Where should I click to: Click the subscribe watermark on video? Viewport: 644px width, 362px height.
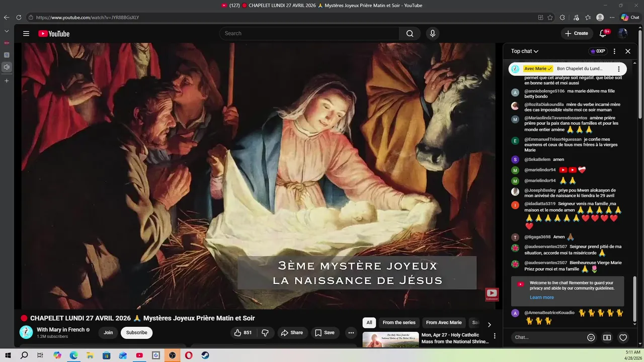point(492,295)
